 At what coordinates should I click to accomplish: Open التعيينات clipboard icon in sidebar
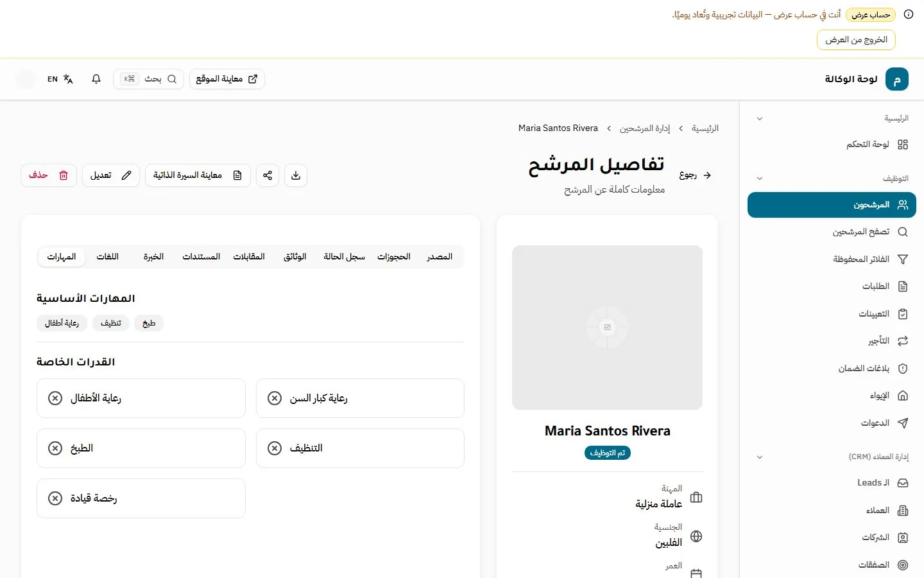(x=903, y=314)
